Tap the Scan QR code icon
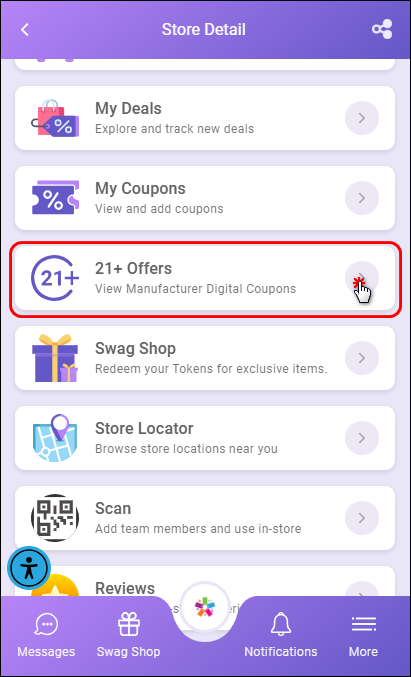The width and height of the screenshot is (411, 677). coord(55,518)
